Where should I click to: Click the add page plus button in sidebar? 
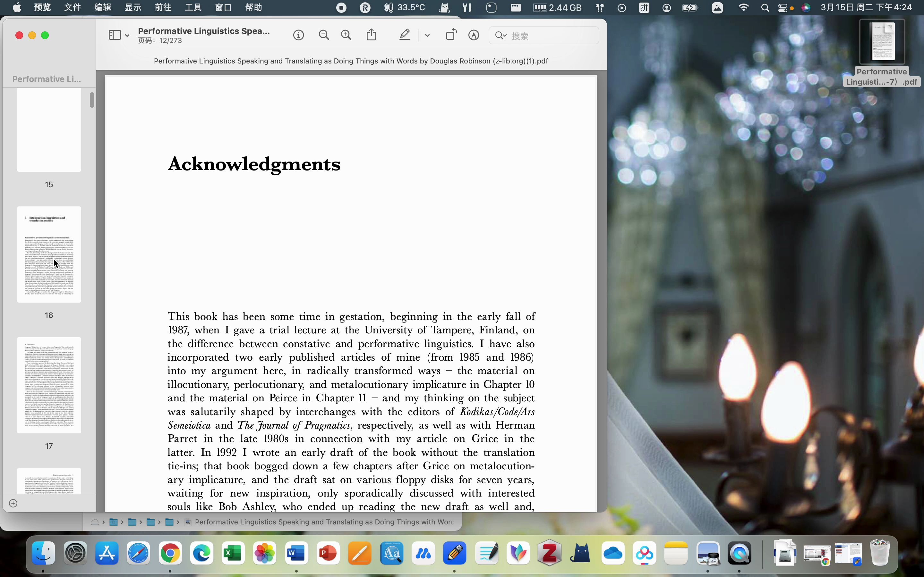[13, 503]
